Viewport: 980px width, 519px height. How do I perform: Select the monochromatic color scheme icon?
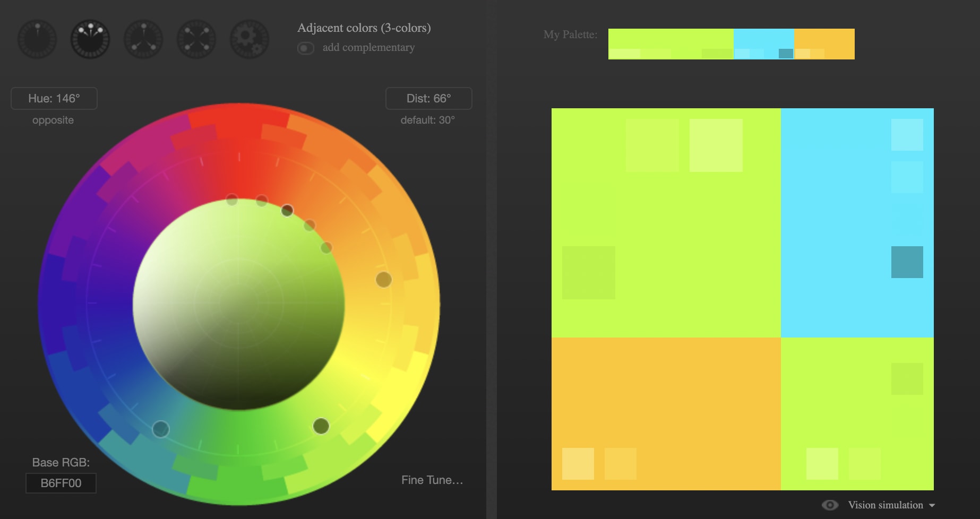coord(37,39)
